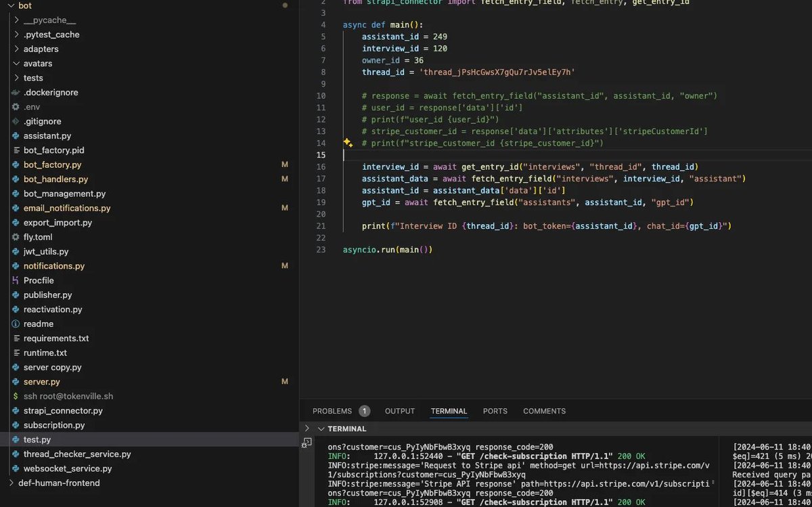
Task: Click the Python icon beside email_notifications.py
Action: tap(16, 208)
